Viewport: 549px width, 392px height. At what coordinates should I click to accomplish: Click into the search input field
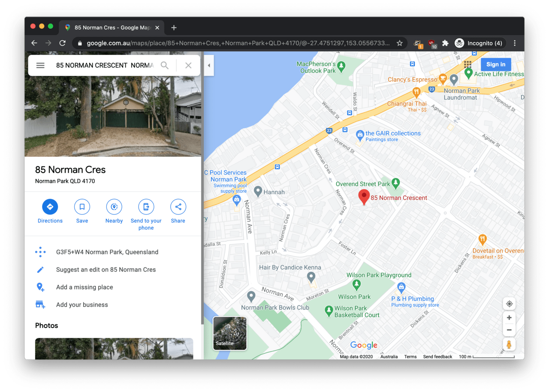[105, 66]
